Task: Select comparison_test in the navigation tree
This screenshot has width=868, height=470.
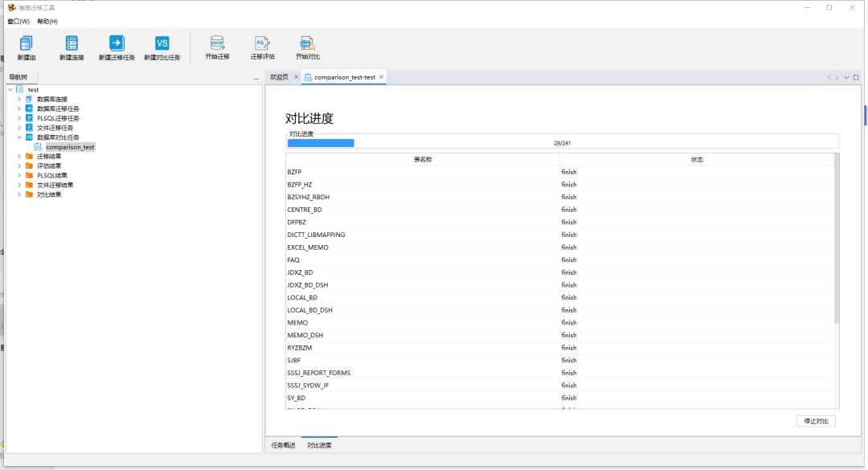Action: 70,147
